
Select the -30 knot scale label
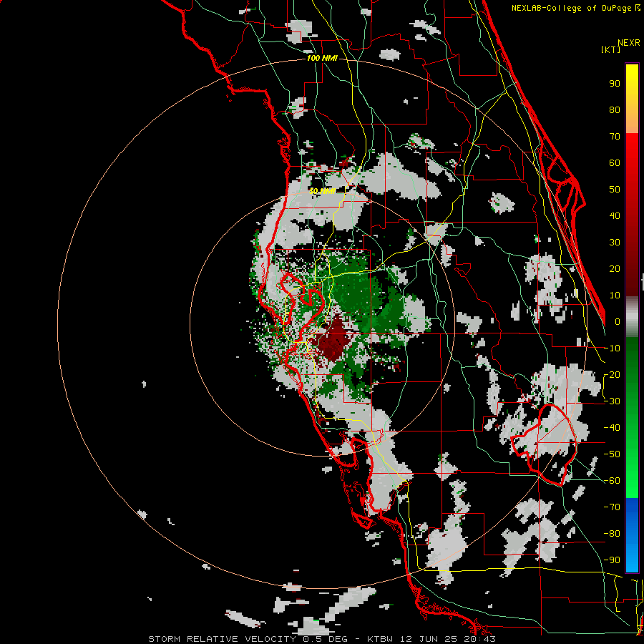[612, 401]
